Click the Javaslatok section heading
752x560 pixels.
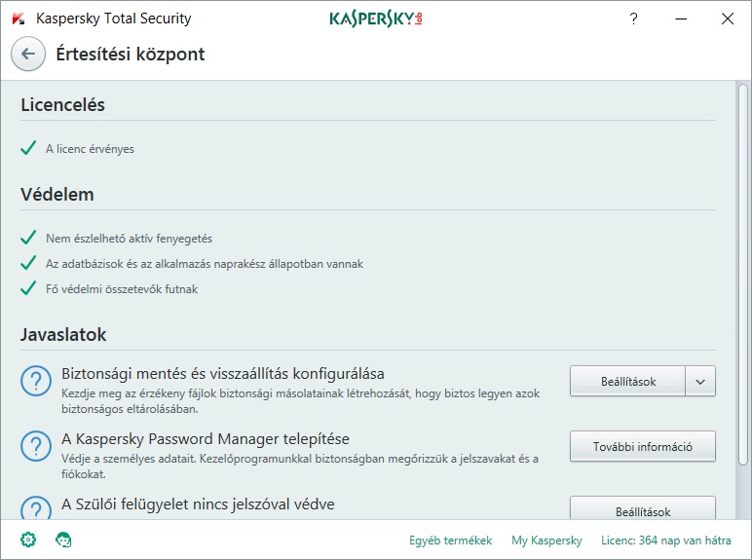[x=63, y=335]
